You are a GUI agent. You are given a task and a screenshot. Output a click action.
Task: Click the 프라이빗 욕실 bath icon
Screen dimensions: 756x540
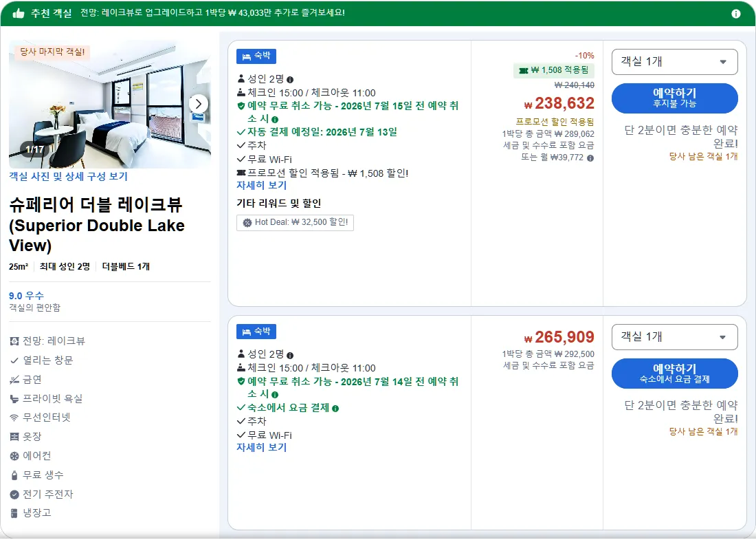point(14,399)
